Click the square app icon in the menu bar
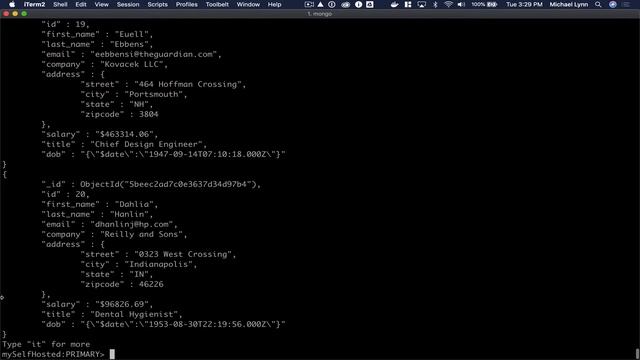Image resolution: width=640 pixels, height=360 pixels. pos(370,4)
